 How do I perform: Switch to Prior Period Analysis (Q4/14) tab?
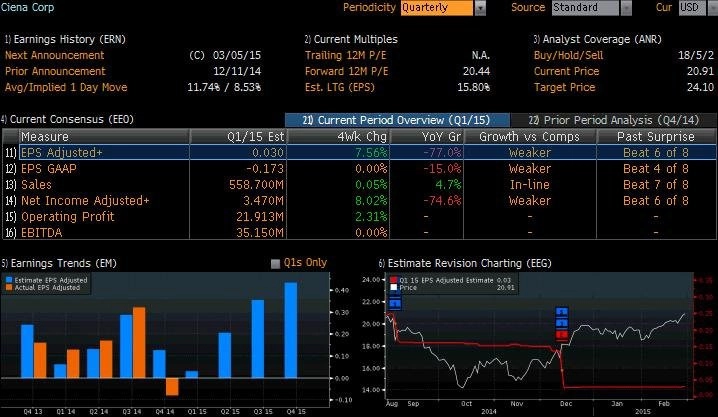[614, 120]
